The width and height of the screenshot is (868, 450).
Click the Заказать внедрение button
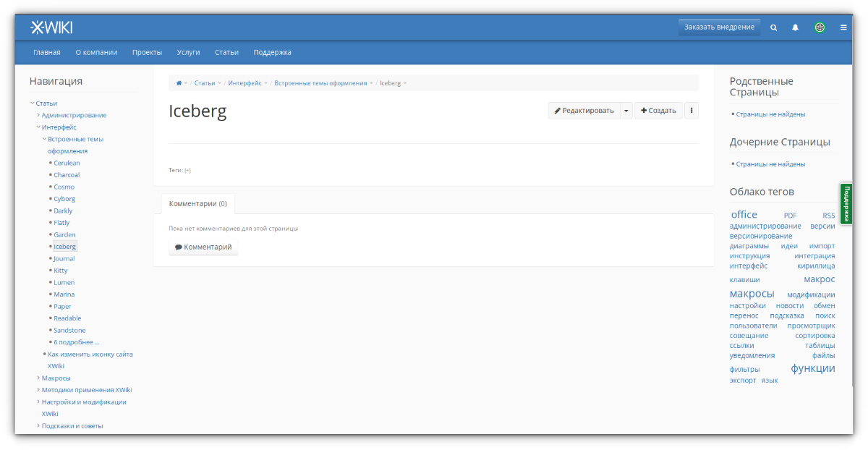(x=720, y=27)
